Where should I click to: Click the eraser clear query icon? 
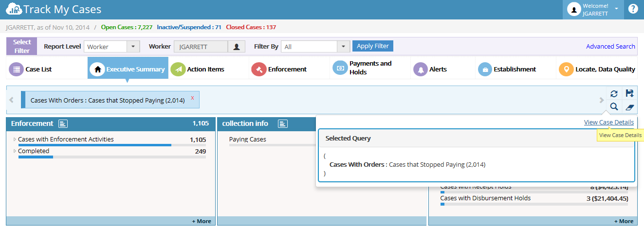point(629,106)
